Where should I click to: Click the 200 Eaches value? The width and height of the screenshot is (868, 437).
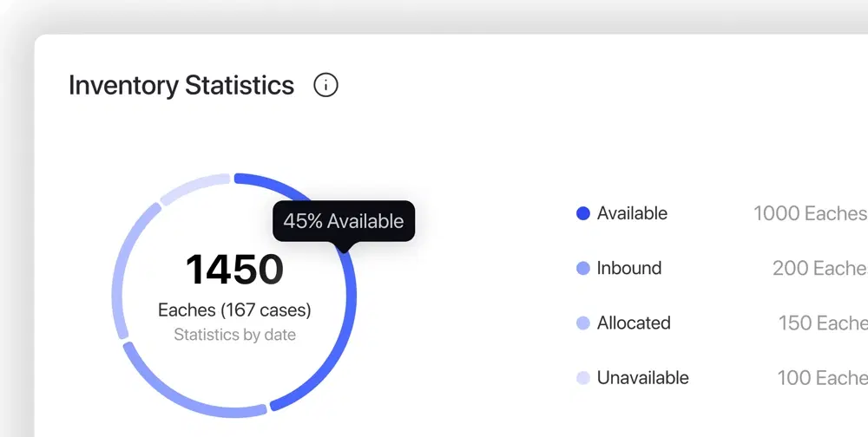819,269
